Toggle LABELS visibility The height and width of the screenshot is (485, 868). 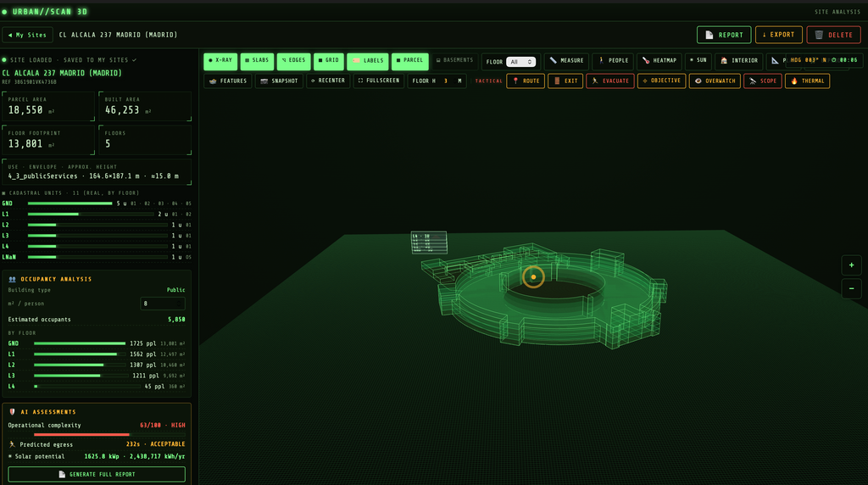[x=368, y=61]
